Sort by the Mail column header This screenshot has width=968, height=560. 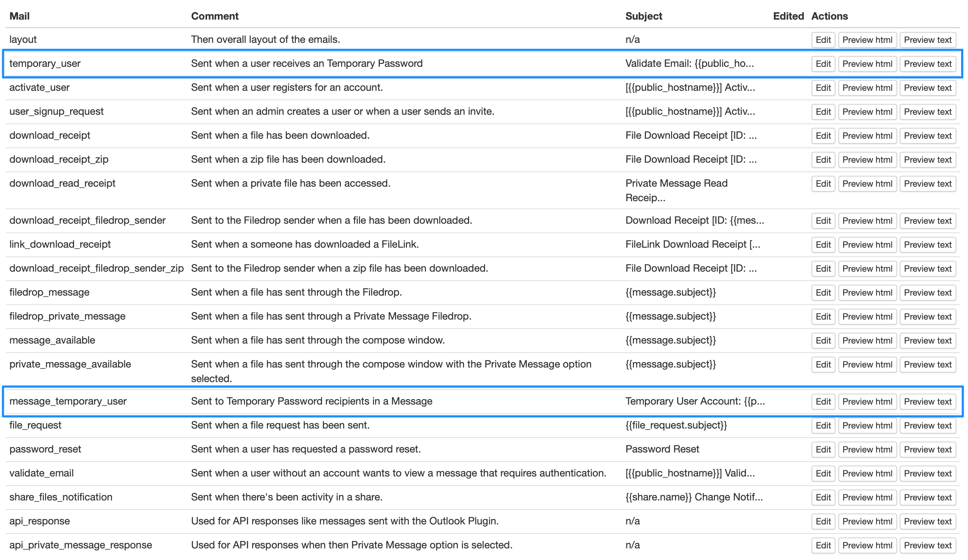click(x=20, y=16)
